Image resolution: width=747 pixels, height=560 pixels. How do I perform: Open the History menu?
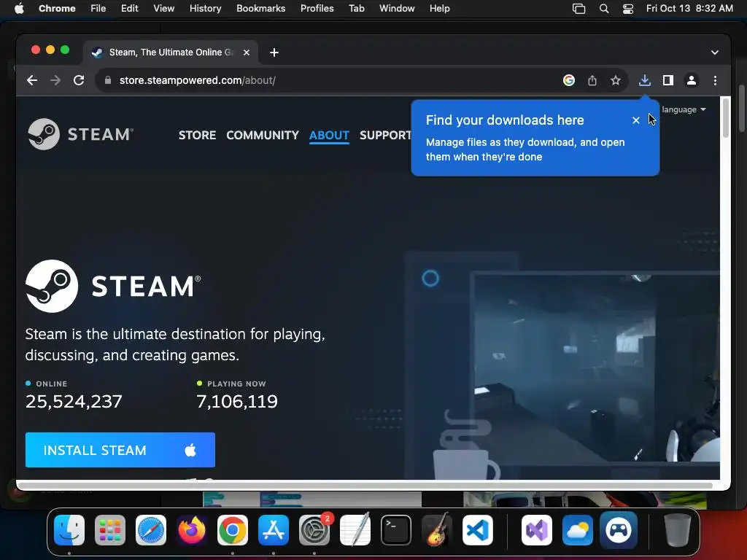coord(205,9)
